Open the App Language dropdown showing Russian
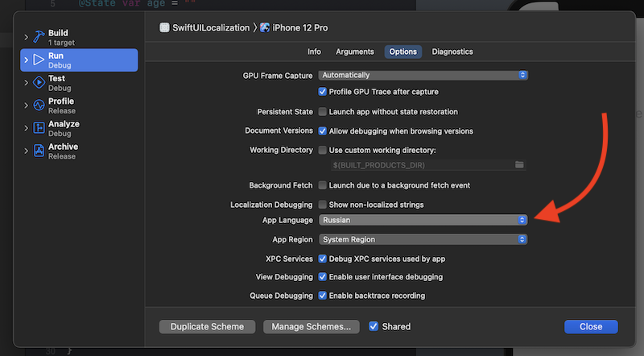Viewport: 644px width, 356px height. pos(423,220)
